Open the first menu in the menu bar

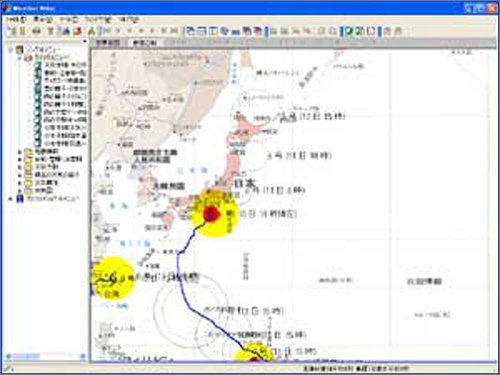coord(16,20)
